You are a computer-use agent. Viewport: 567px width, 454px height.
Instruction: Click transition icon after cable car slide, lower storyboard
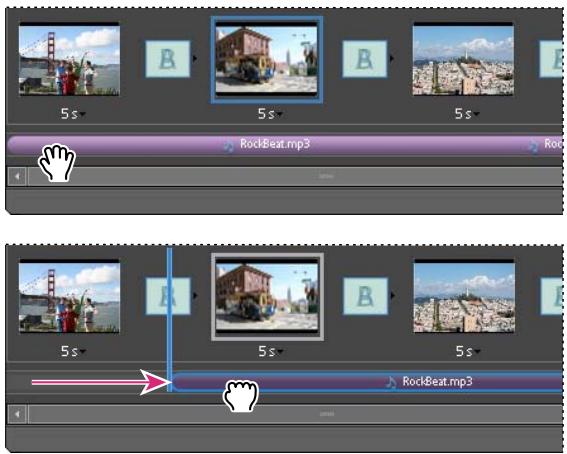click(x=365, y=296)
